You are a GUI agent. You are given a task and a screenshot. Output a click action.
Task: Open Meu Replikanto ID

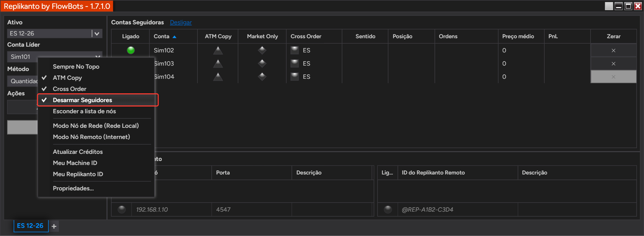pos(96,174)
